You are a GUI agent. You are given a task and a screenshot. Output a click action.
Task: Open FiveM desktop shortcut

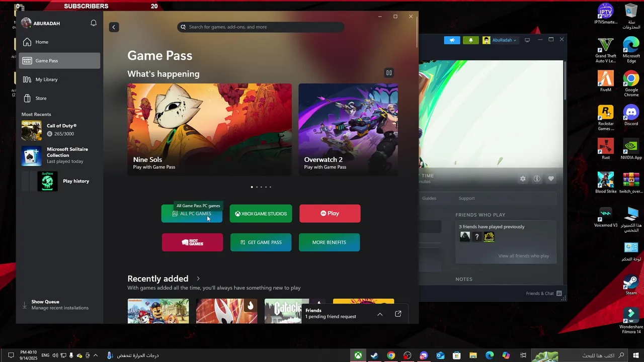coord(606,81)
